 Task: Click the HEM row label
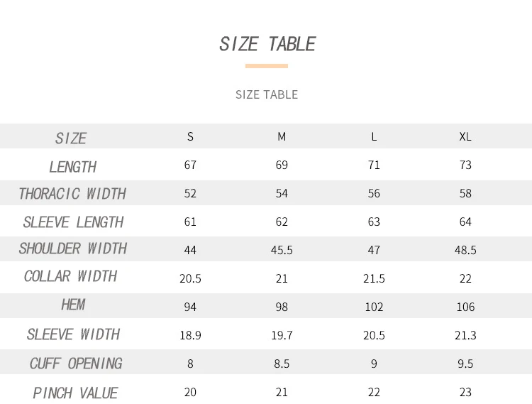point(73,305)
